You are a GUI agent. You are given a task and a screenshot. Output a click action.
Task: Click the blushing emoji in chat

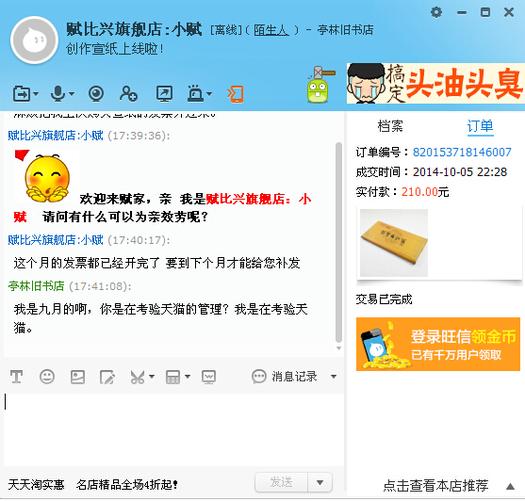[48, 178]
